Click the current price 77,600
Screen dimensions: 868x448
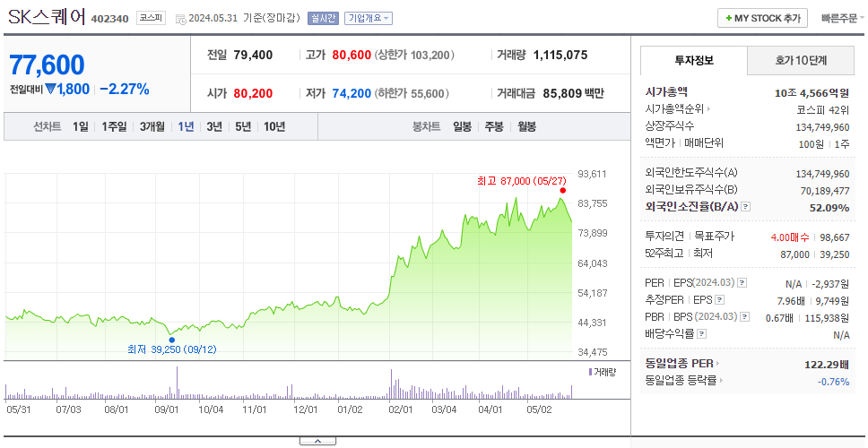47,65
